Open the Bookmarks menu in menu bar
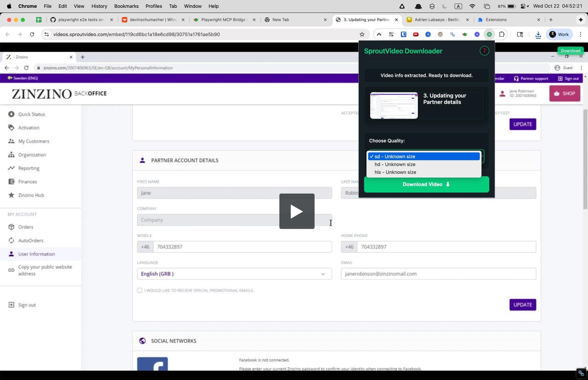 point(126,6)
